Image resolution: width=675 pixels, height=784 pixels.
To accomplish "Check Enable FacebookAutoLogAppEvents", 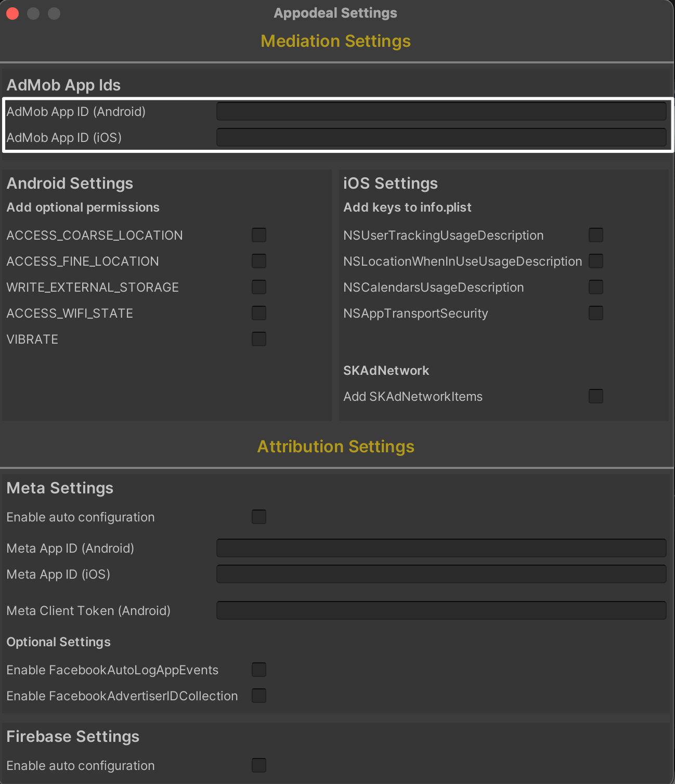I will pos(259,670).
